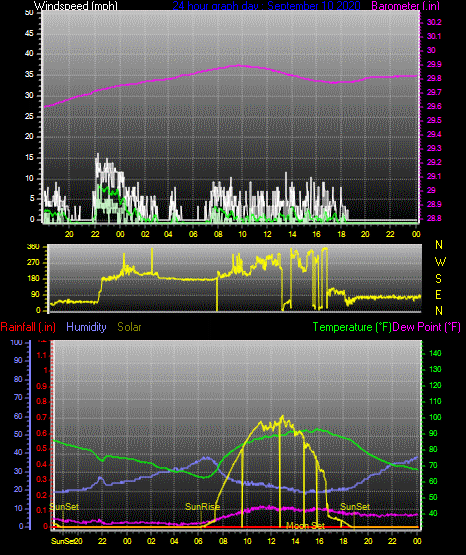Click the 'W' compass direction label
466x555 pixels.
[440, 262]
